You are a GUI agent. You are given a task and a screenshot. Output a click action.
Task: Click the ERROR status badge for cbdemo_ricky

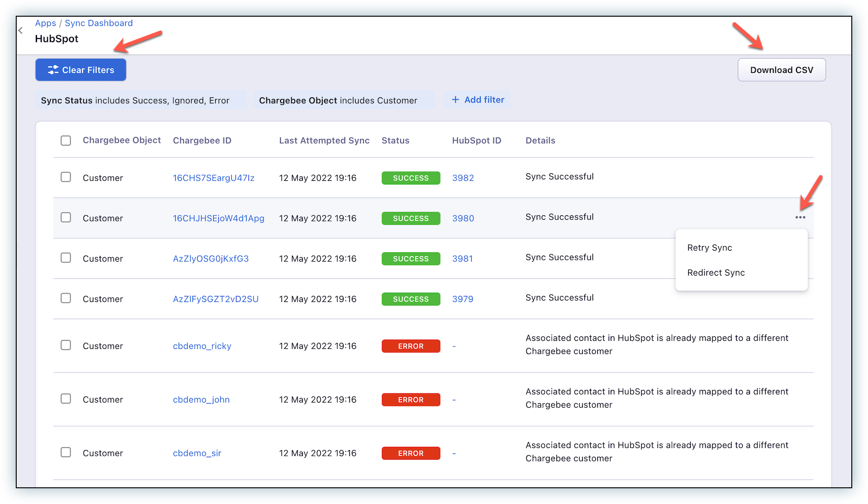tap(411, 346)
